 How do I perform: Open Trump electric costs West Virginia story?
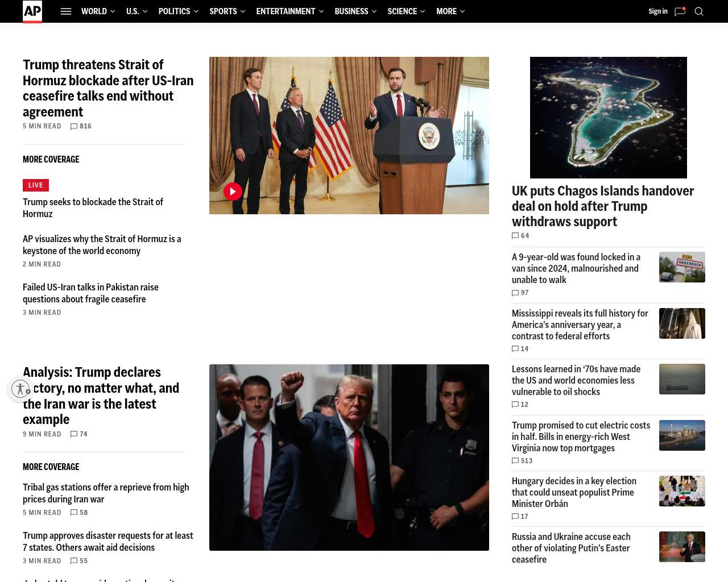coord(581,436)
